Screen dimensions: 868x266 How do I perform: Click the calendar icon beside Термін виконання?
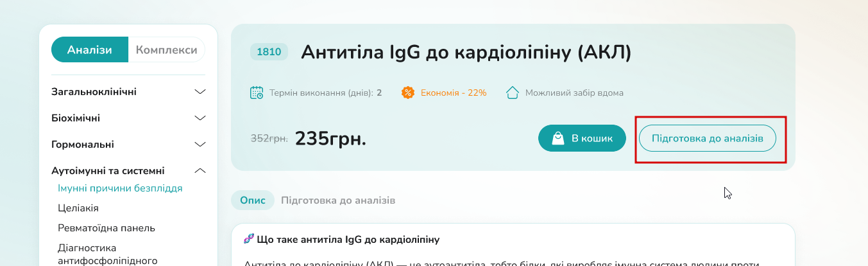point(257,93)
